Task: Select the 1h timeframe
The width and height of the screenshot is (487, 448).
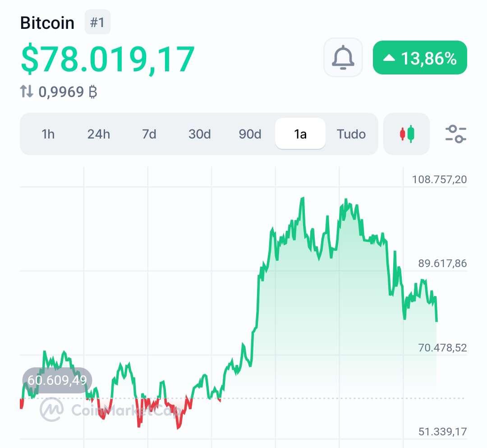Action: (x=48, y=134)
